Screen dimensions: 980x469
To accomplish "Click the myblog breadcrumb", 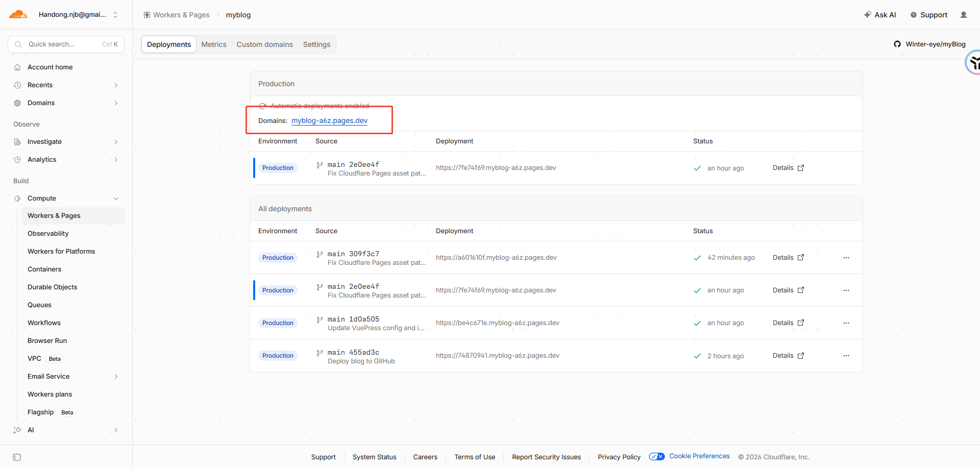I will [x=238, y=15].
